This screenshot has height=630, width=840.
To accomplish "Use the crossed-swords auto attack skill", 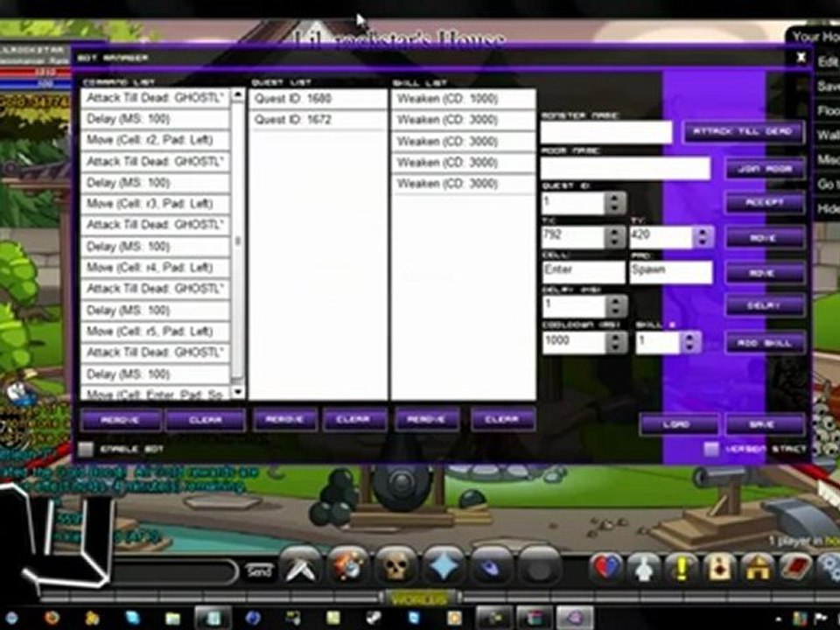I will [300, 568].
